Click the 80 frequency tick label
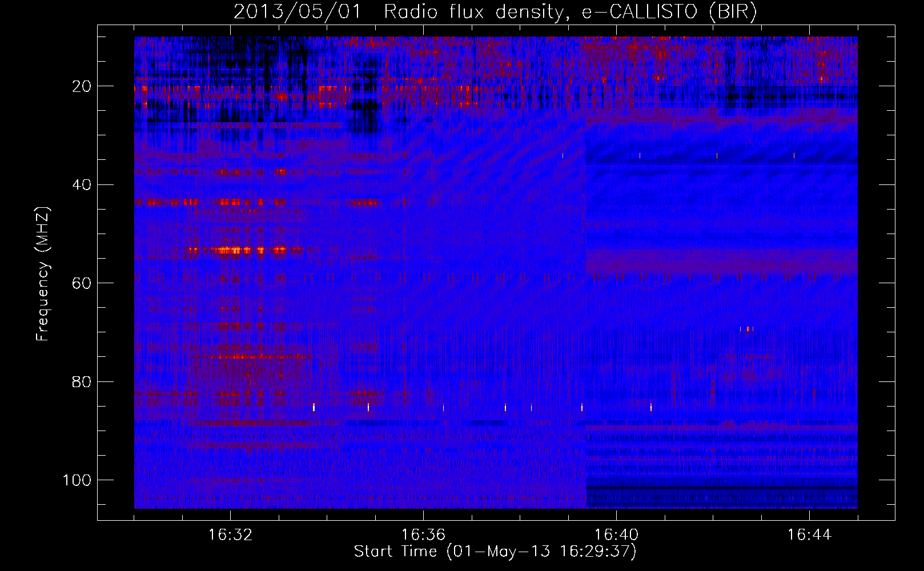This screenshot has width=924, height=571. [x=82, y=381]
